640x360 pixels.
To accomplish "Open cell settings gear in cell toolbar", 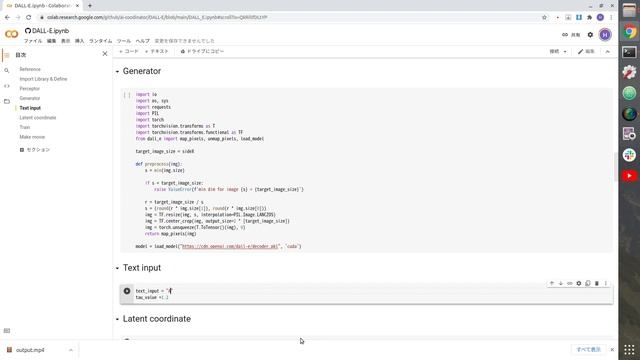I will pyautogui.click(x=579, y=283).
